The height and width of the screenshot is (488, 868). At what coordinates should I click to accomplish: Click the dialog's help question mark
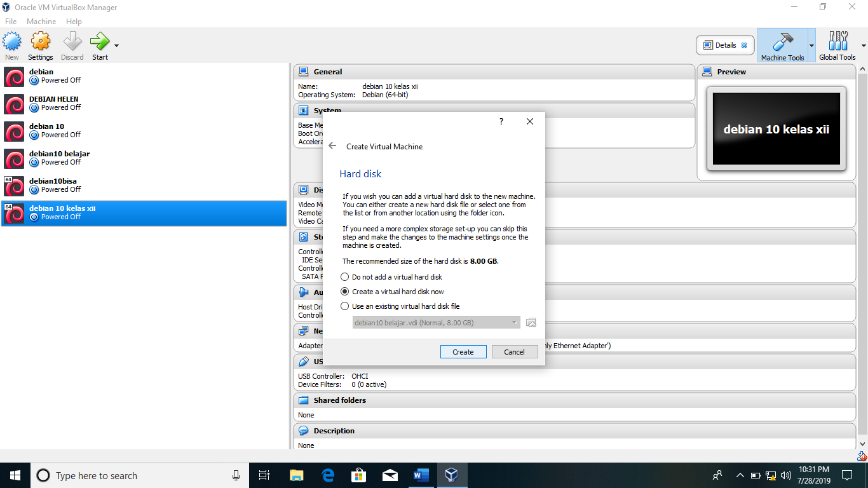click(501, 121)
